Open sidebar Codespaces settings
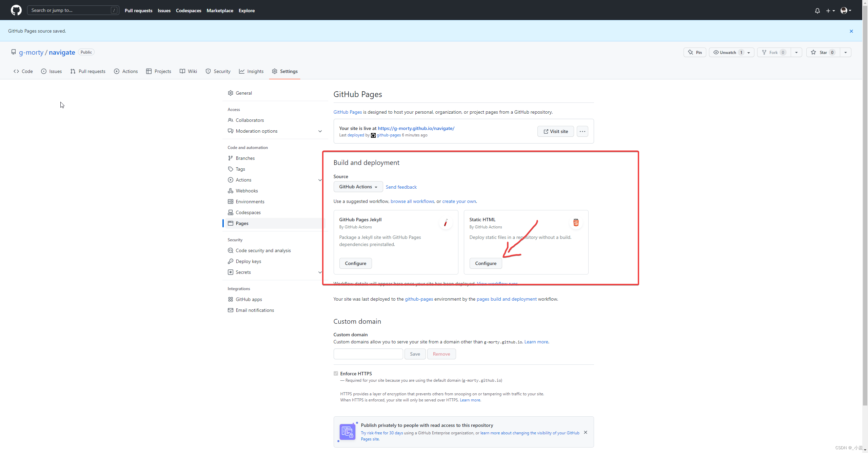Image resolution: width=868 pixels, height=453 pixels. click(275, 212)
